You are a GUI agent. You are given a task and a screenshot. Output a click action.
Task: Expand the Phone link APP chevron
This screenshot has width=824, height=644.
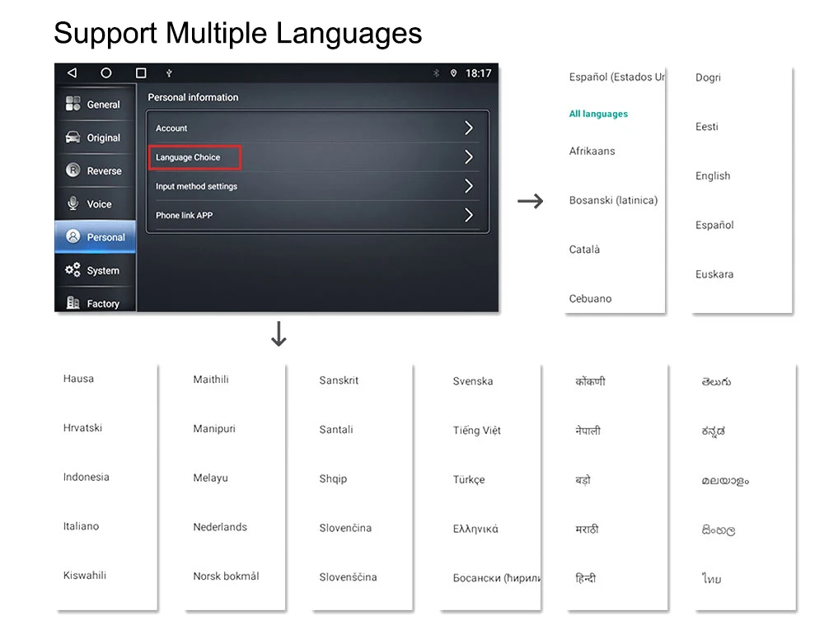click(x=469, y=215)
